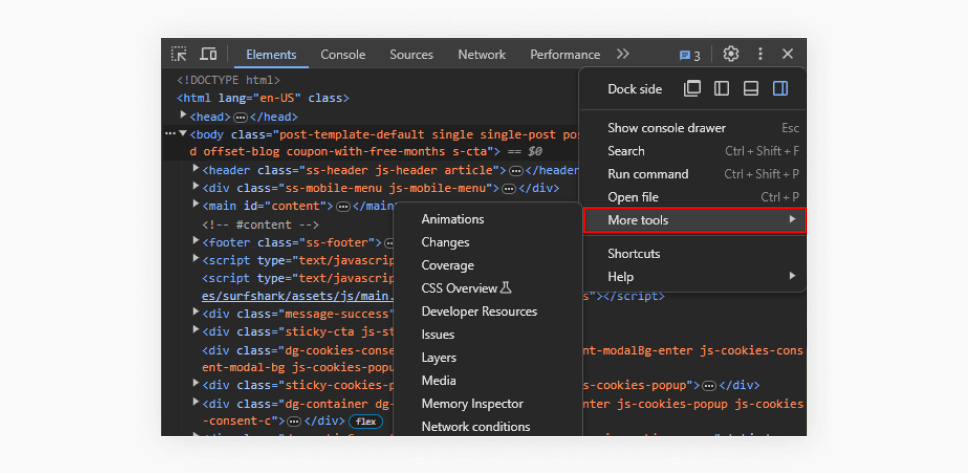Open the Network tab
The width and height of the screenshot is (968, 473).
tap(482, 54)
